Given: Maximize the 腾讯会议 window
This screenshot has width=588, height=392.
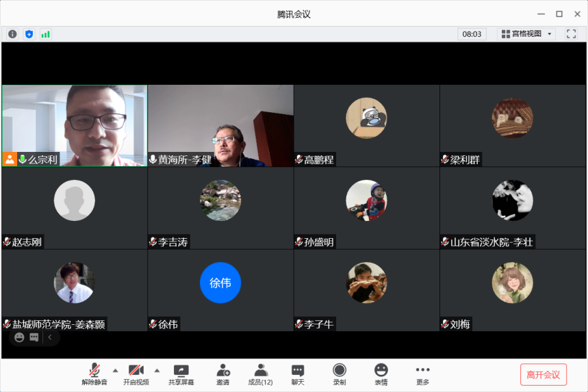Looking at the screenshot, I should (x=559, y=14).
